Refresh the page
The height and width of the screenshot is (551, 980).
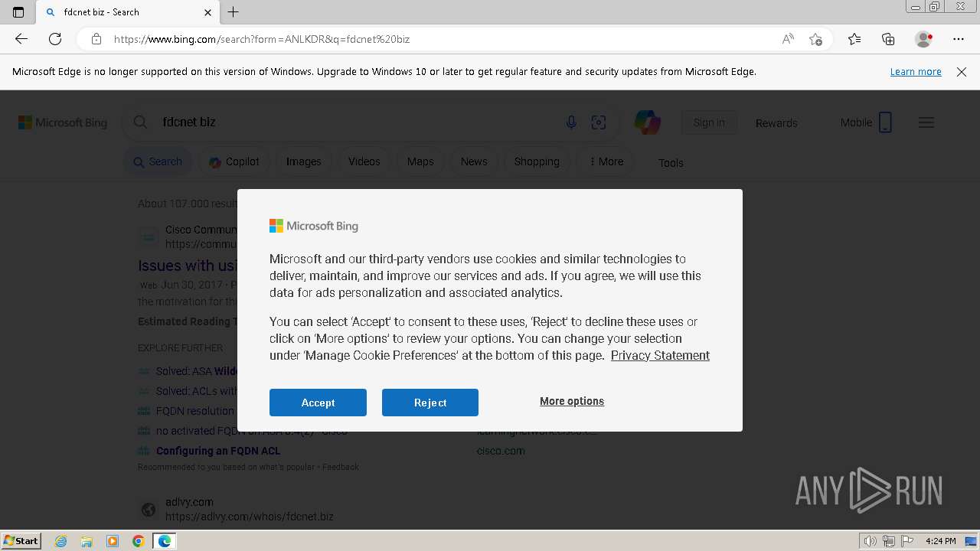click(55, 39)
